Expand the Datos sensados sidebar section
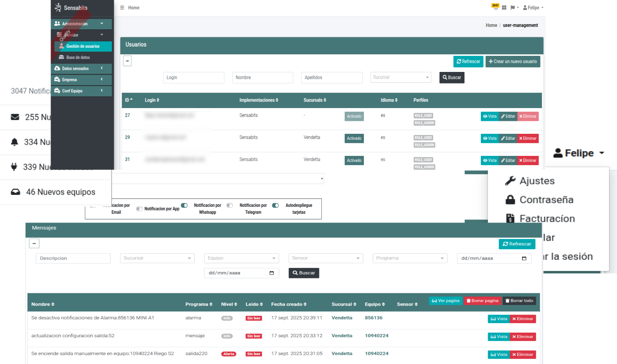 coord(81,69)
